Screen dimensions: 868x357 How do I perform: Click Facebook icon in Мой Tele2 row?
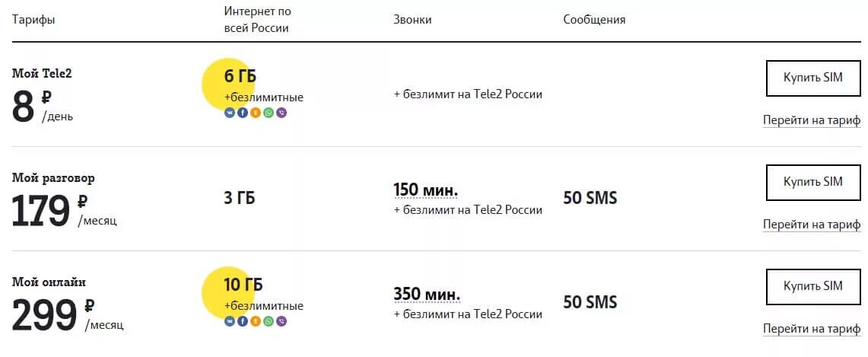[243, 113]
